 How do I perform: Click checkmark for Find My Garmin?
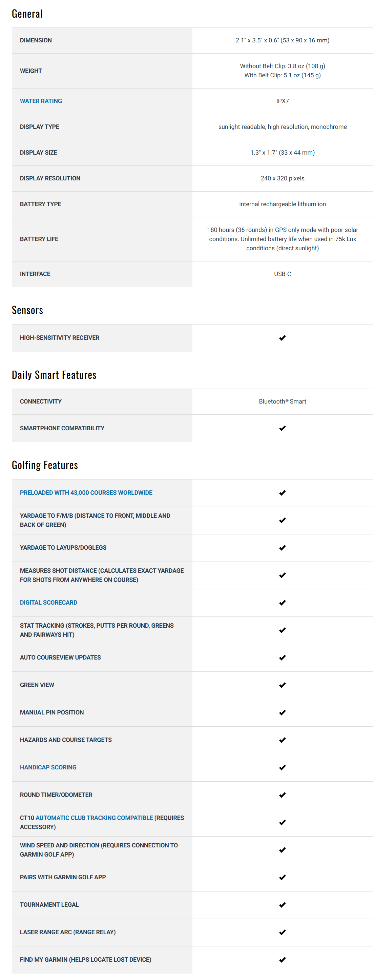click(x=282, y=959)
